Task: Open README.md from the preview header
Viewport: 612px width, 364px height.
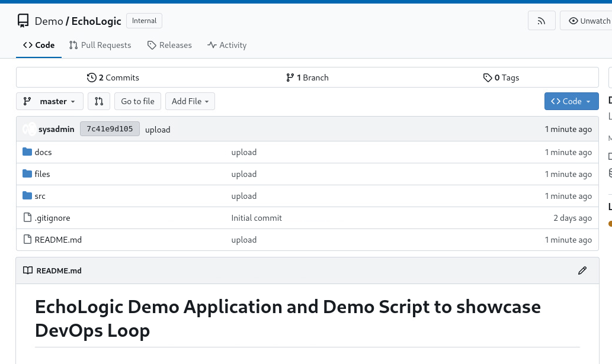Action: click(x=59, y=270)
